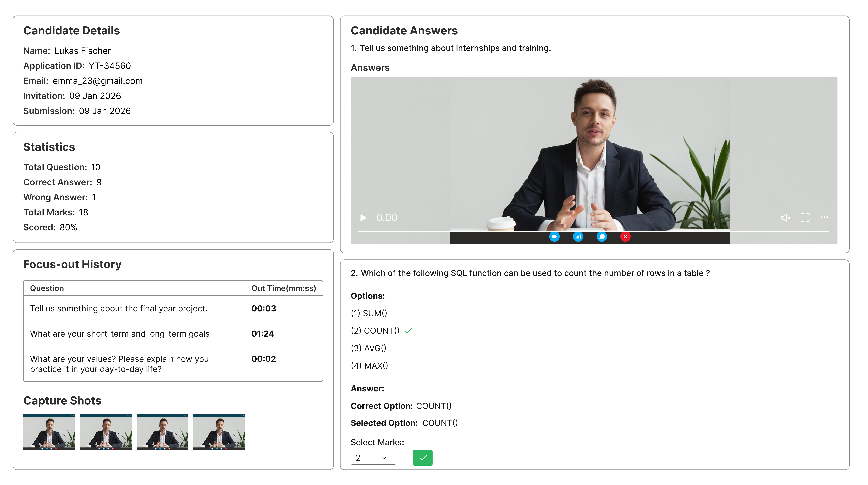The image size is (868, 485).
Task: Click the final year project question row
Action: (x=119, y=308)
